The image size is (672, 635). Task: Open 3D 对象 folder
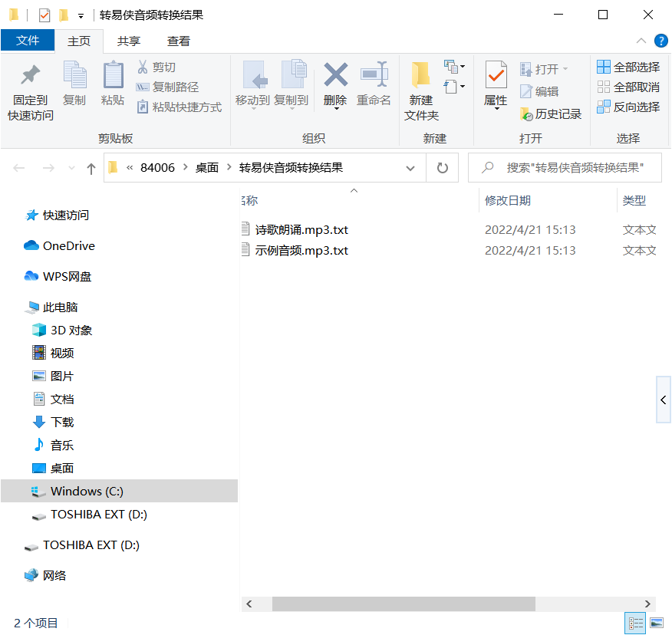pyautogui.click(x=71, y=331)
